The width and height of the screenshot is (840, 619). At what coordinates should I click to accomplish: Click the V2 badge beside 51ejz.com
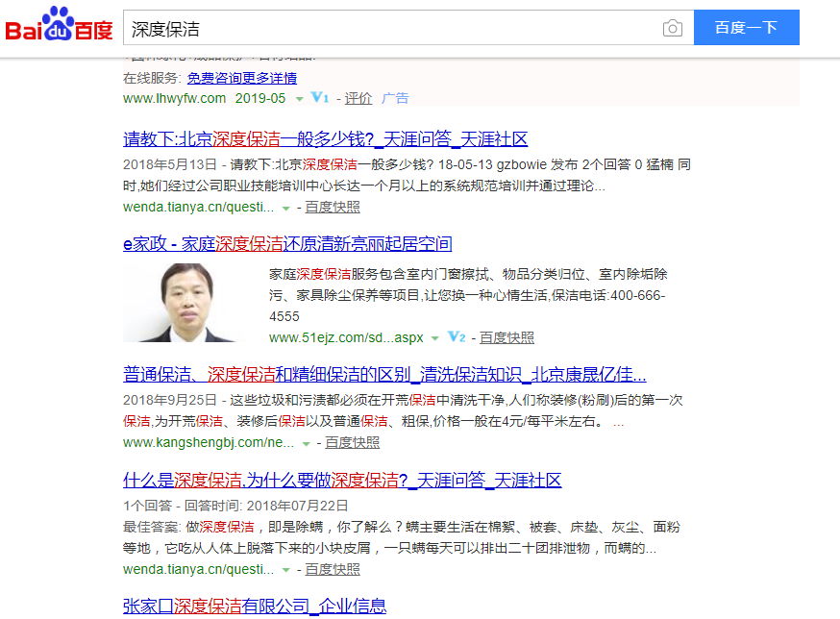click(457, 337)
